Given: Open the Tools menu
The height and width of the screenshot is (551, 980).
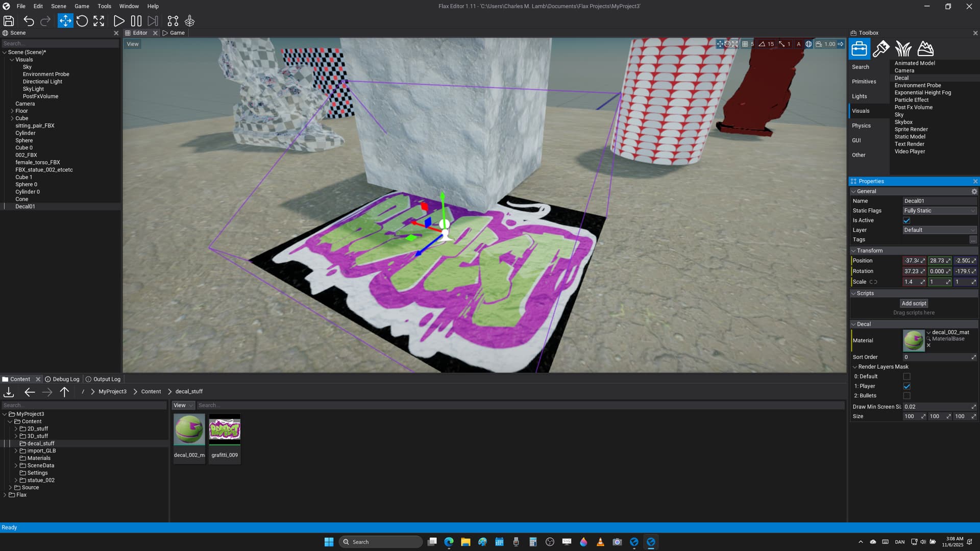Looking at the screenshot, I should point(104,6).
